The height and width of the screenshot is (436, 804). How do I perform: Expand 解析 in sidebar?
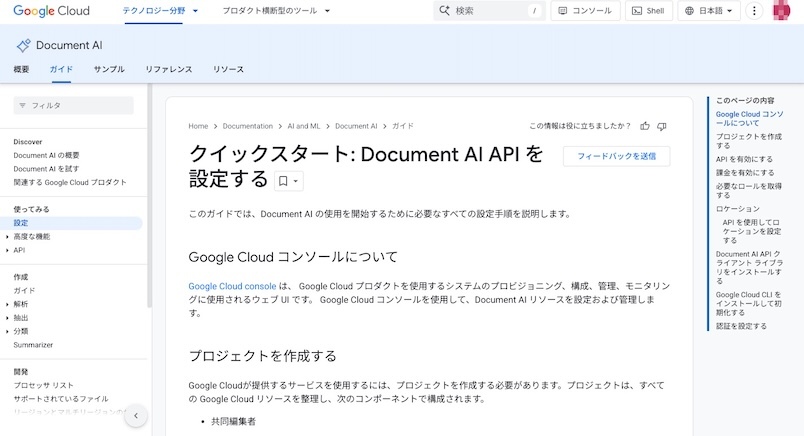click(7, 304)
